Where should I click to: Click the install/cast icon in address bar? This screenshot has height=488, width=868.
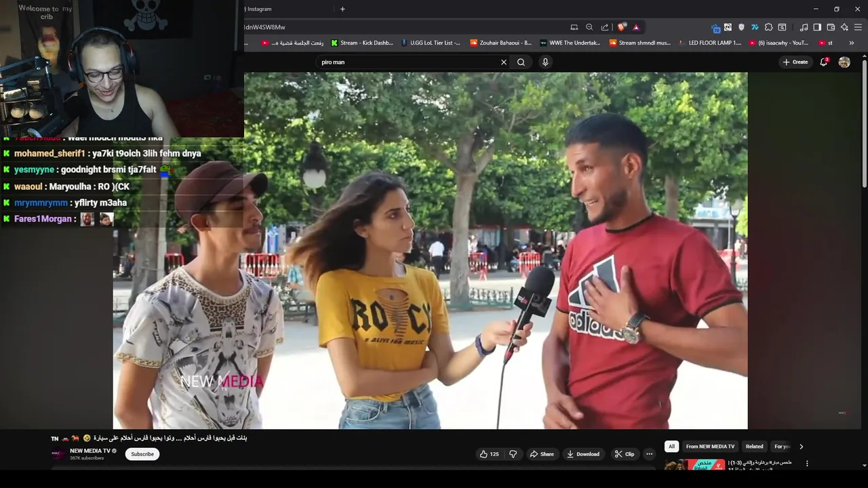point(574,27)
